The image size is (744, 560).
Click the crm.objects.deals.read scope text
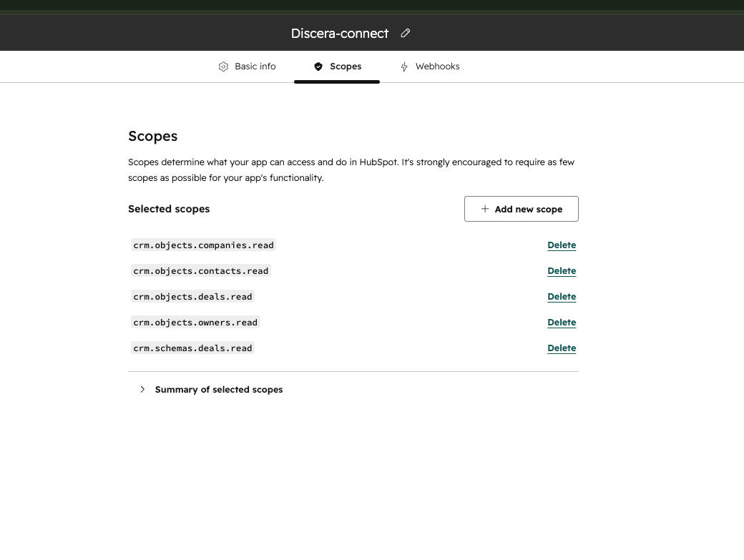[x=192, y=296]
